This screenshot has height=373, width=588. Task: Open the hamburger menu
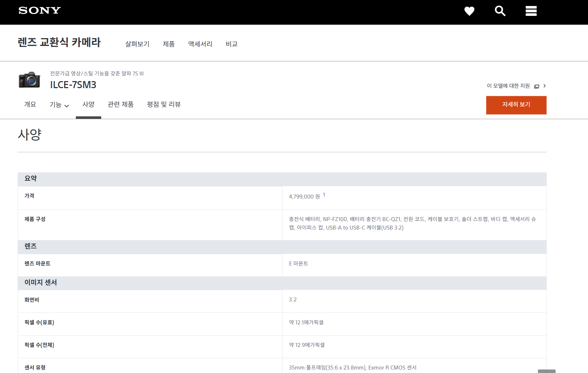pos(531,11)
